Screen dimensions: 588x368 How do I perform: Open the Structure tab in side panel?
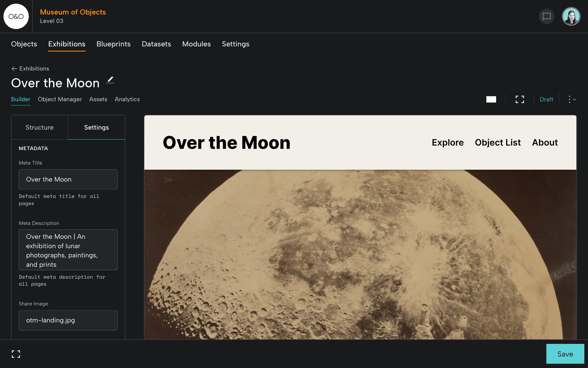tap(40, 127)
